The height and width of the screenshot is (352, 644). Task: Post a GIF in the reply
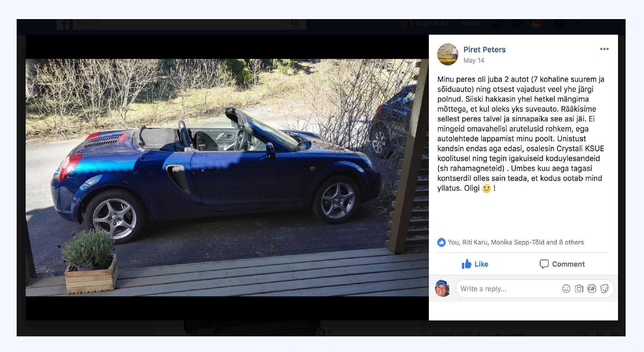click(592, 289)
